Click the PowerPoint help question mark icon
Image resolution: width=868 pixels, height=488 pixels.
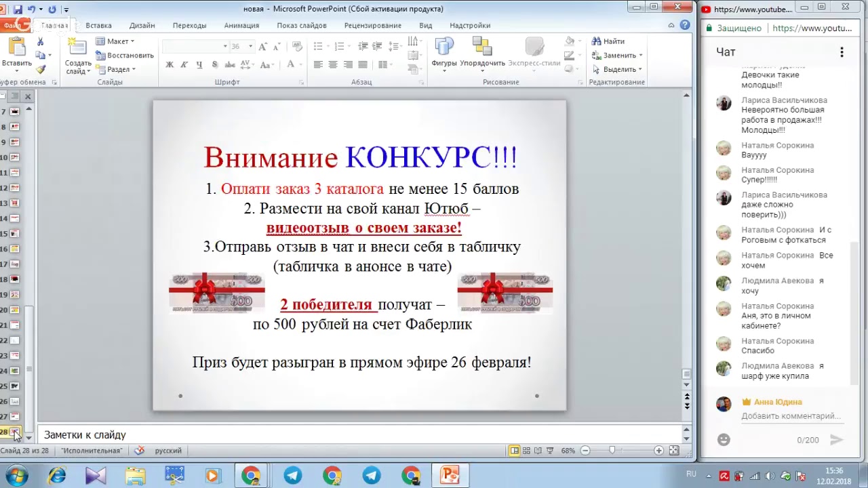click(685, 25)
